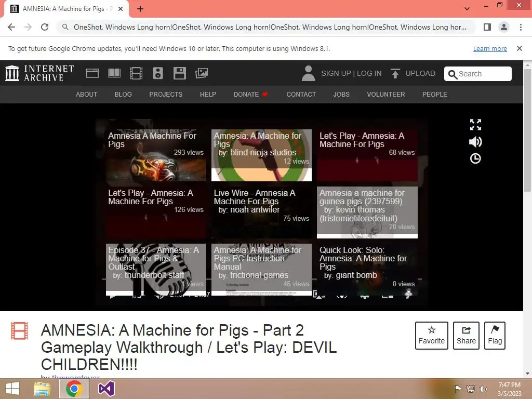Open the BLOG menu item

pyautogui.click(x=123, y=95)
